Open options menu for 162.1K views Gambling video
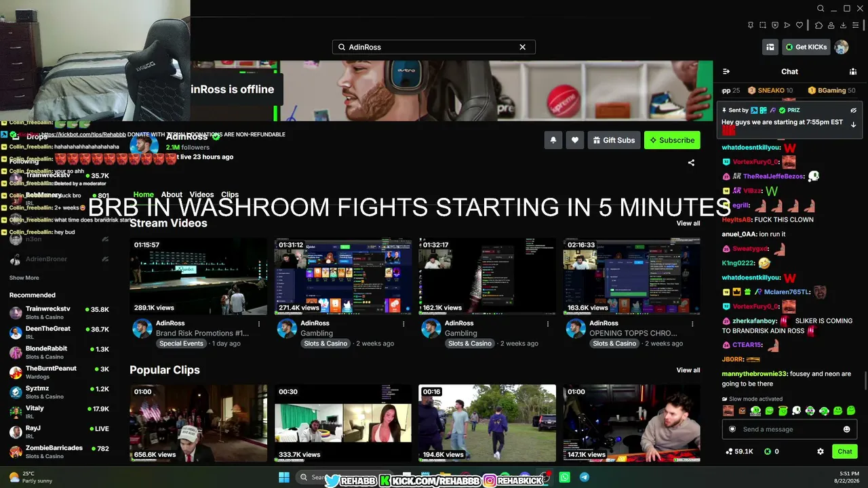868x488 pixels. (x=548, y=324)
